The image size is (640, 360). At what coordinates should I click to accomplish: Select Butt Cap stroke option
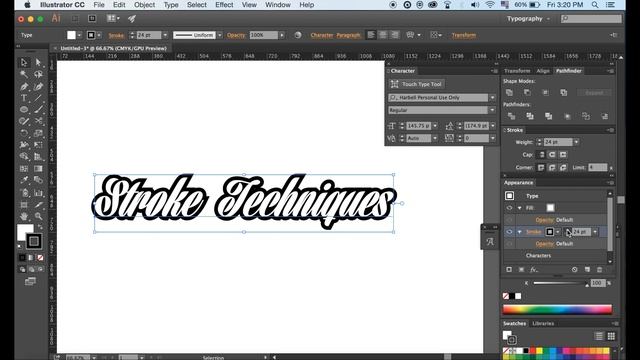[542, 155]
